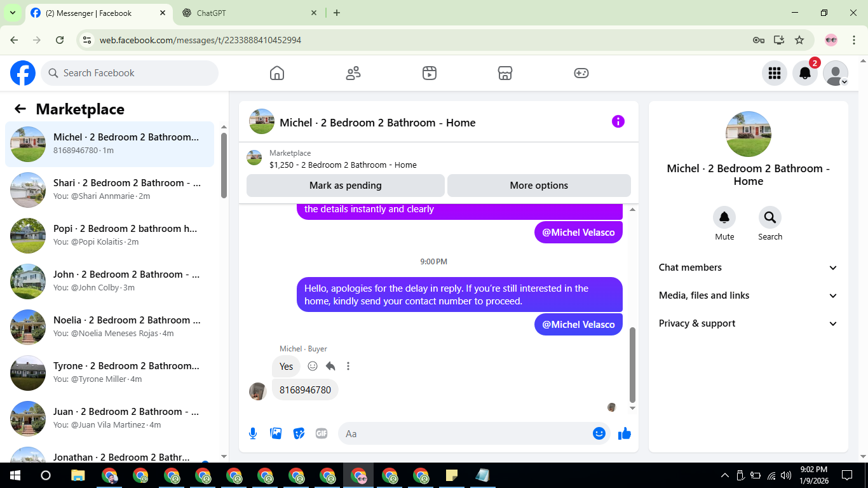Open Popi 2 Bedroom 2 bathroom conversation
The image size is (868, 488).
[x=109, y=236]
